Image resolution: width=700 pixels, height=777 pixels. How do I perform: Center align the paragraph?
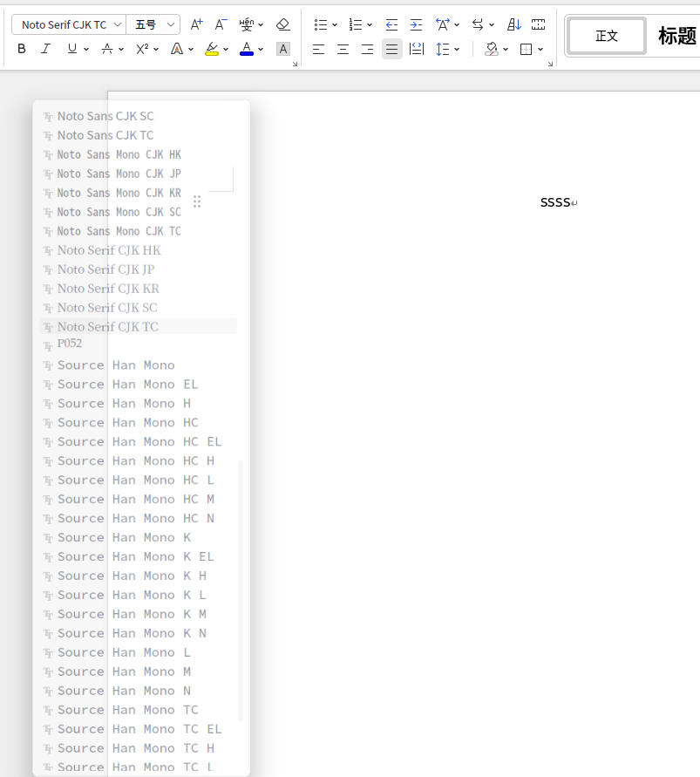(343, 49)
